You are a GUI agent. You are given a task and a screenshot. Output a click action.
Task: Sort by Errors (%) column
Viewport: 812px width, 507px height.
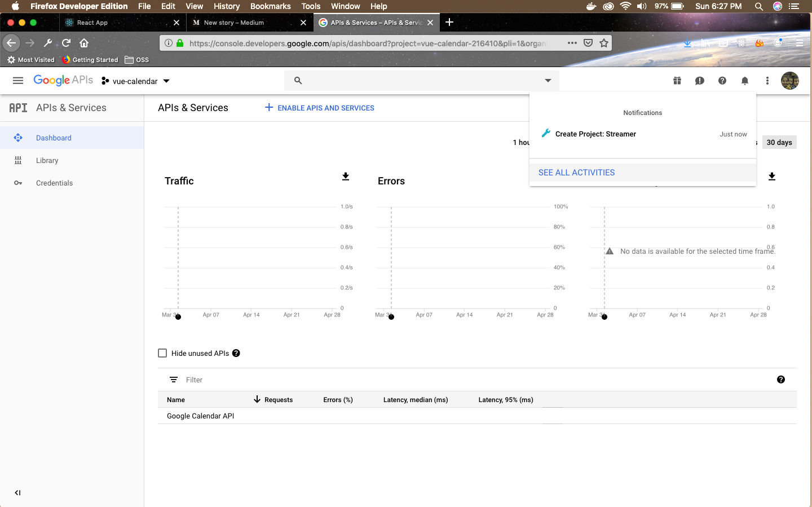pos(338,400)
